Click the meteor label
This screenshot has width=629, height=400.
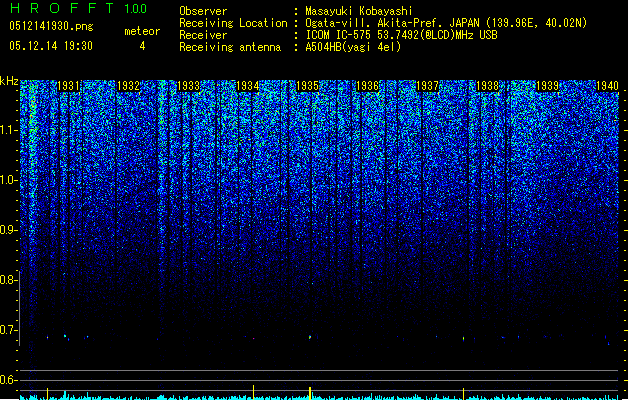click(142, 31)
